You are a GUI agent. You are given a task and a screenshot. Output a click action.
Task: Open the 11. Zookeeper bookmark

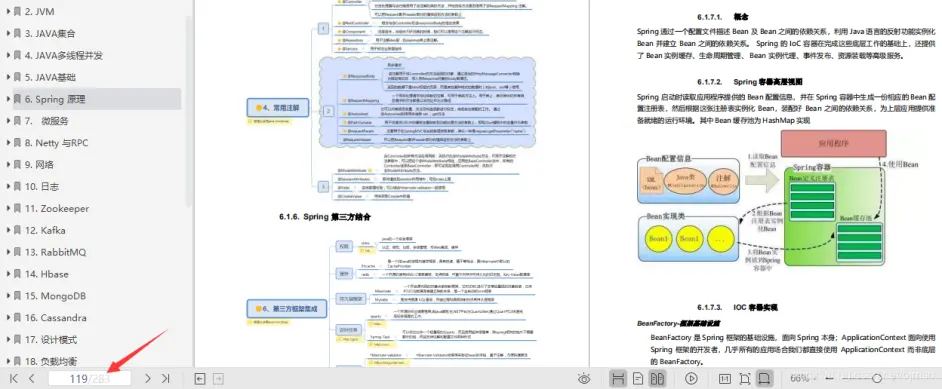[57, 208]
